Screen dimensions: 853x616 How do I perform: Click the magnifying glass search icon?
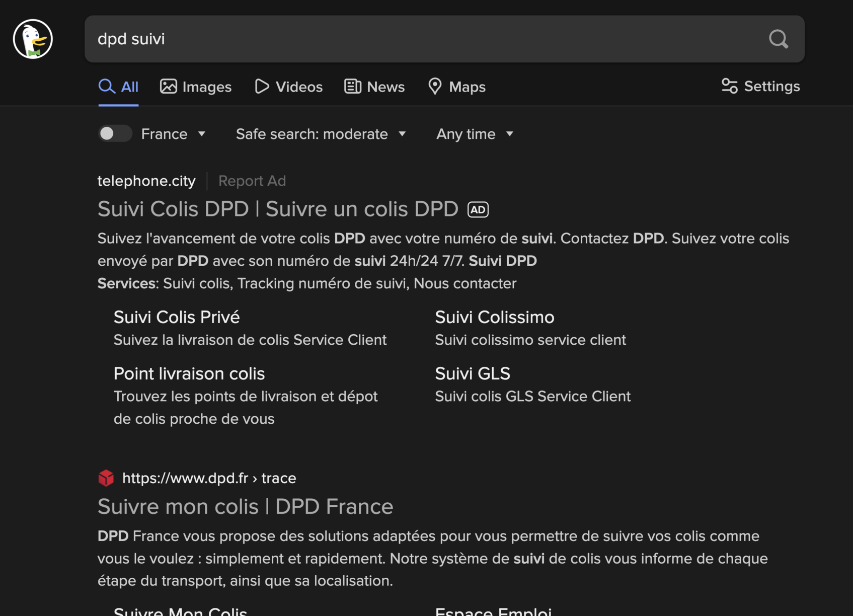tap(778, 39)
